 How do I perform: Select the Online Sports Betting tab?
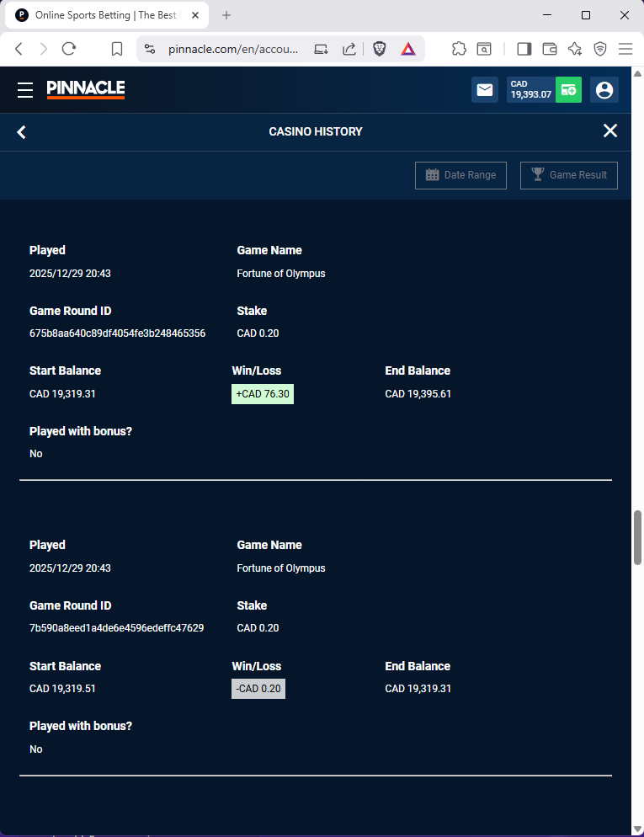pos(99,15)
